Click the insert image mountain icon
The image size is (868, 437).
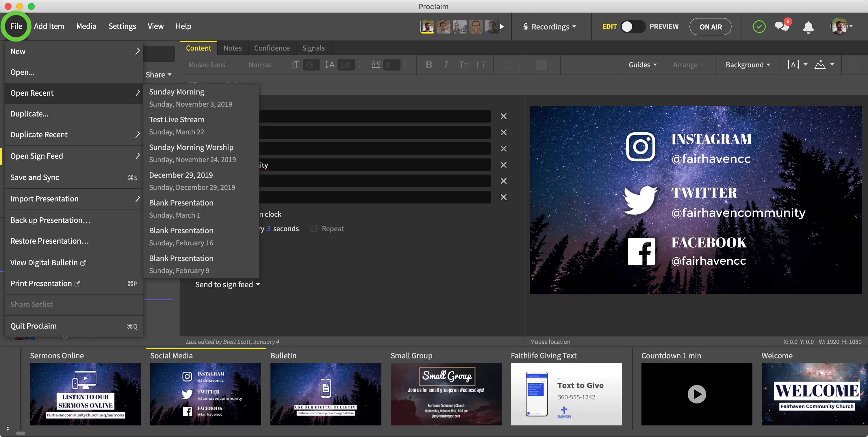(820, 65)
